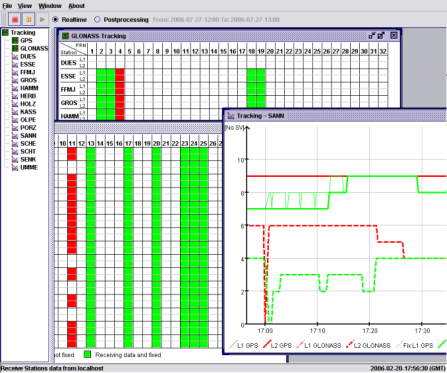The image size is (447, 373).
Task: Click the UMME station chart icon
Action: click(x=15, y=167)
